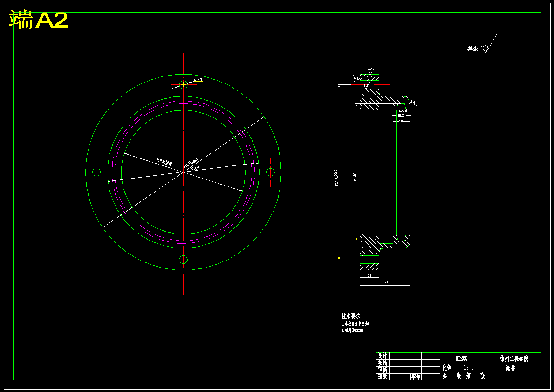The image size is (554, 392).
Task: Select the top bolt hole circle
Action: (183, 84)
